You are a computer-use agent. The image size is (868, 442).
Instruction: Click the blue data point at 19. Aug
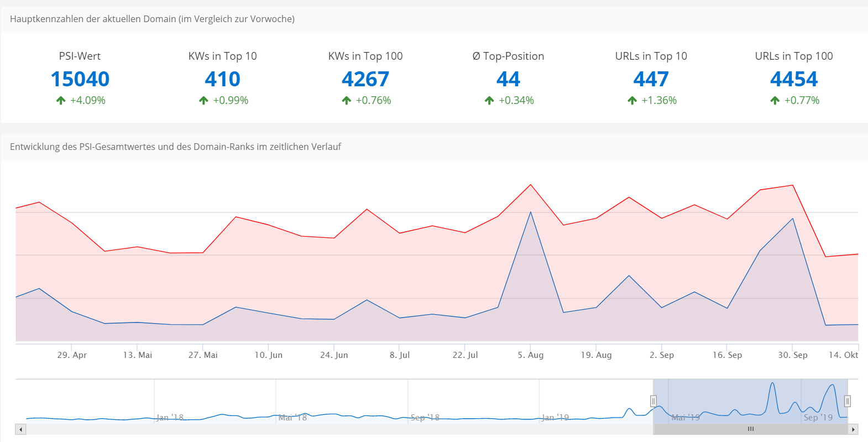point(596,308)
